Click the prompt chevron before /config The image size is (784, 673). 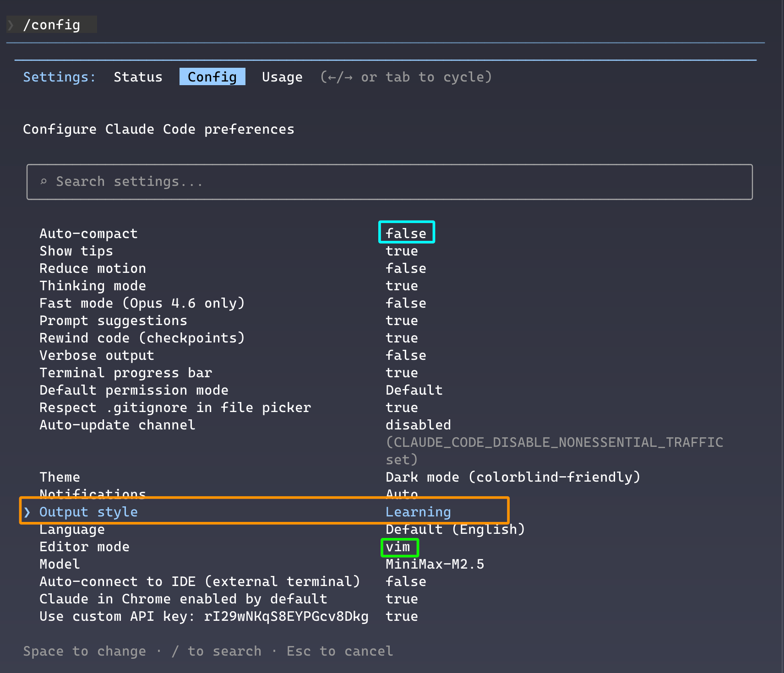tap(11, 25)
